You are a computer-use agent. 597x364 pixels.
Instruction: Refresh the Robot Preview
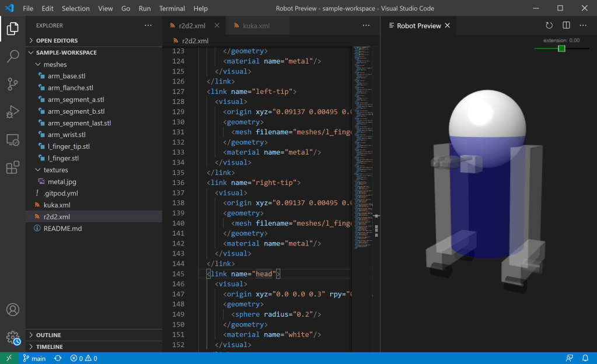549,26
